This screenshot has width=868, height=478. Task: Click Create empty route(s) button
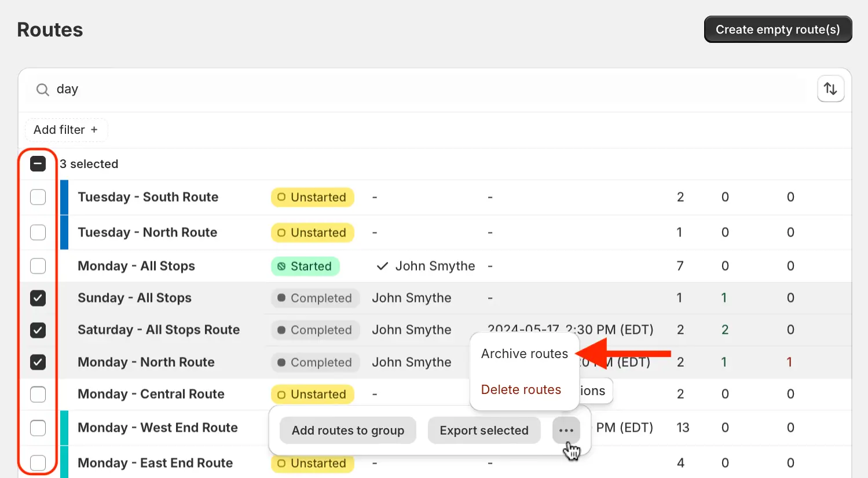(778, 30)
